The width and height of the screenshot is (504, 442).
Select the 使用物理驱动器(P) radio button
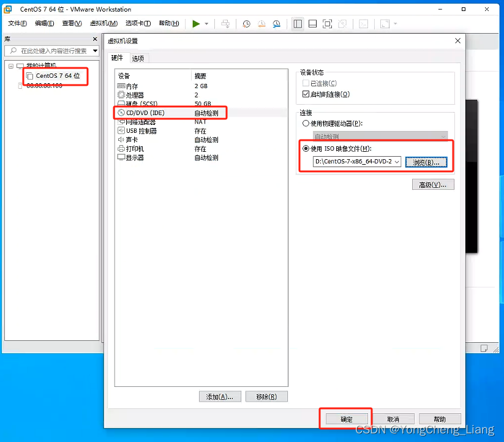(x=306, y=123)
